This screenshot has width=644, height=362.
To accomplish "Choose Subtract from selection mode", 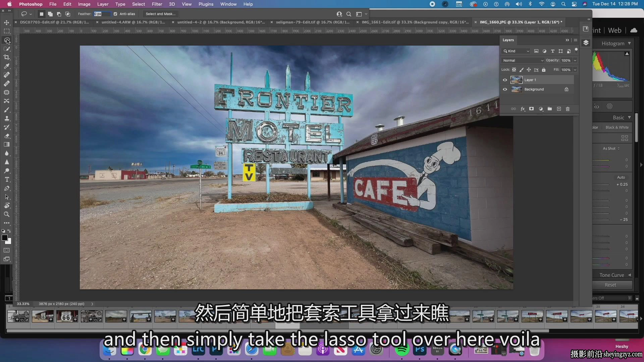I will coord(59,14).
